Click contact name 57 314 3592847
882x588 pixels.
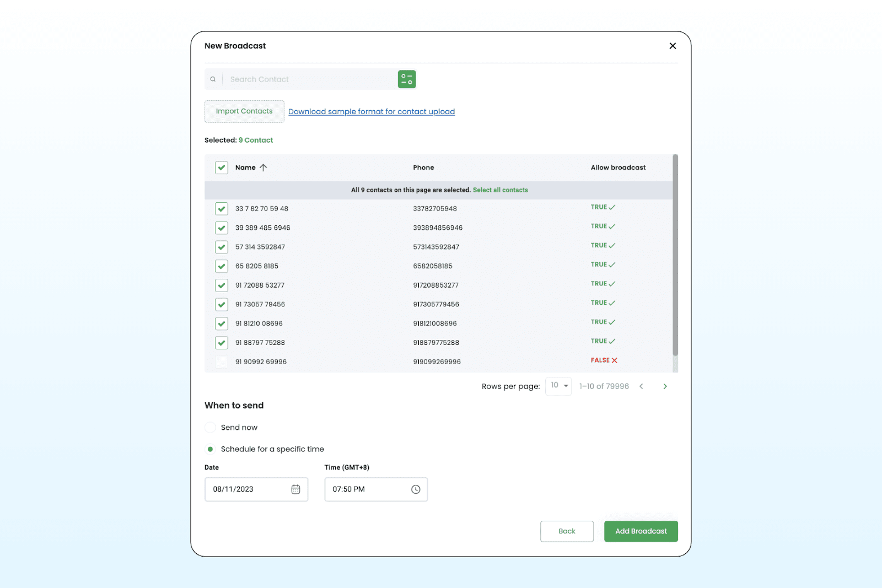(x=260, y=247)
